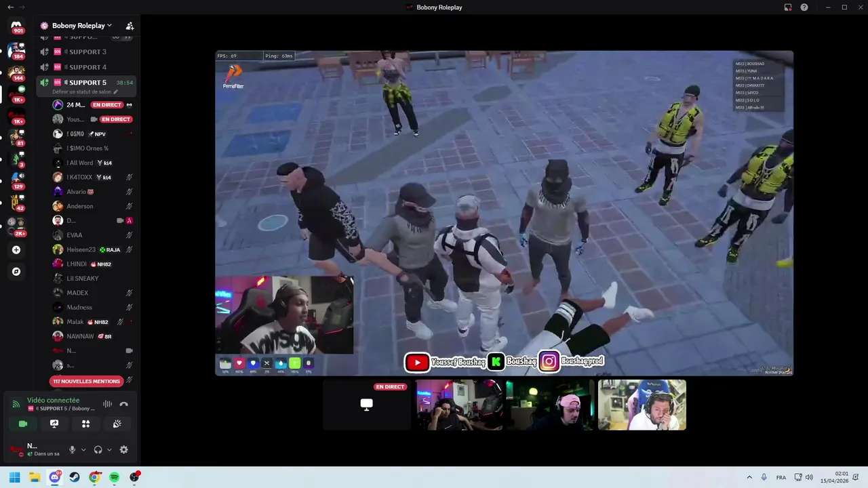Viewport: 868px width, 488px height.
Task: Click the help question mark in title bar
Action: (804, 7)
